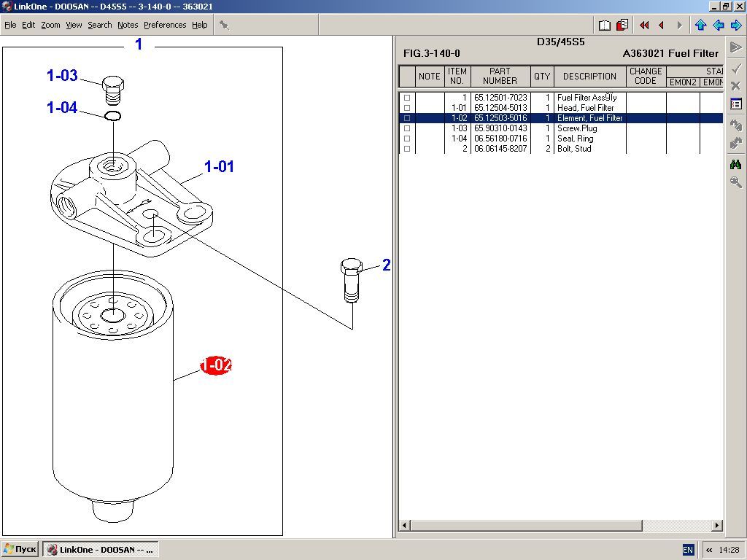
Task: Click the Пуск Start button
Action: 20,549
